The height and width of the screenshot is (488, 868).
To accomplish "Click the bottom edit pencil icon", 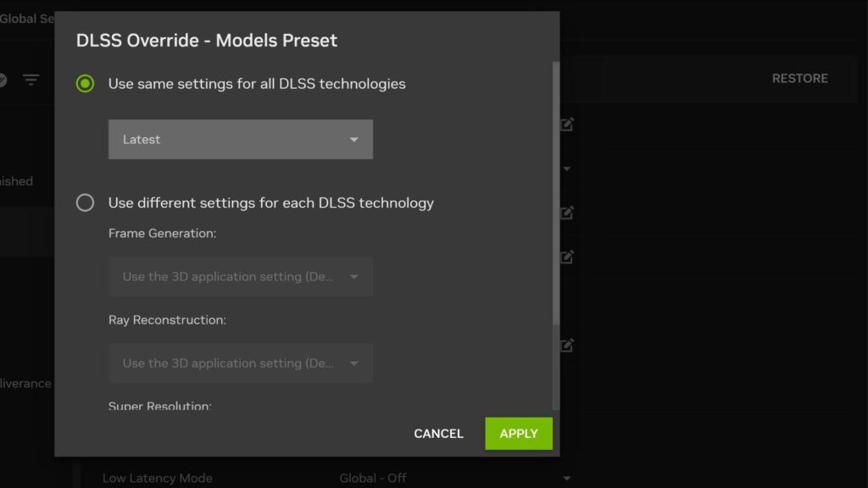I will click(565, 345).
